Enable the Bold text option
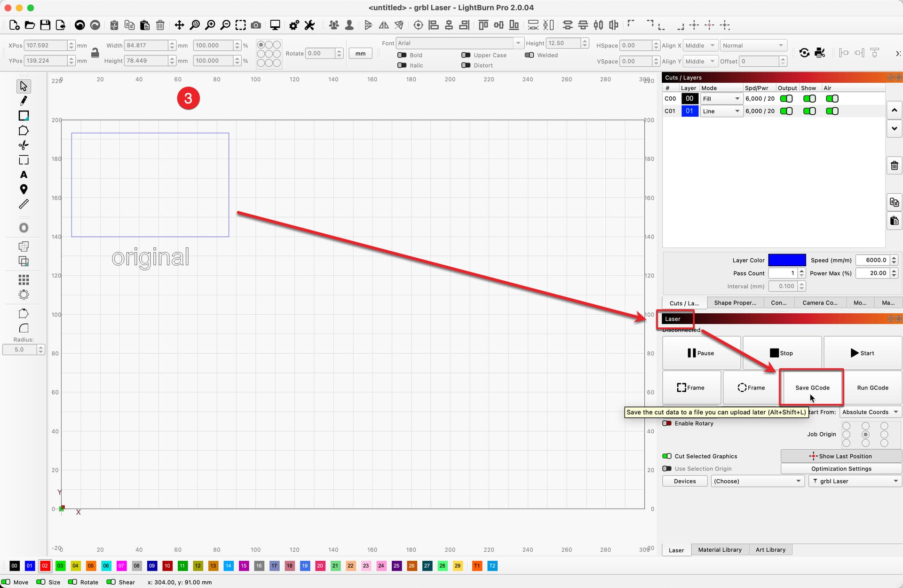This screenshot has height=588, width=903. tap(402, 55)
